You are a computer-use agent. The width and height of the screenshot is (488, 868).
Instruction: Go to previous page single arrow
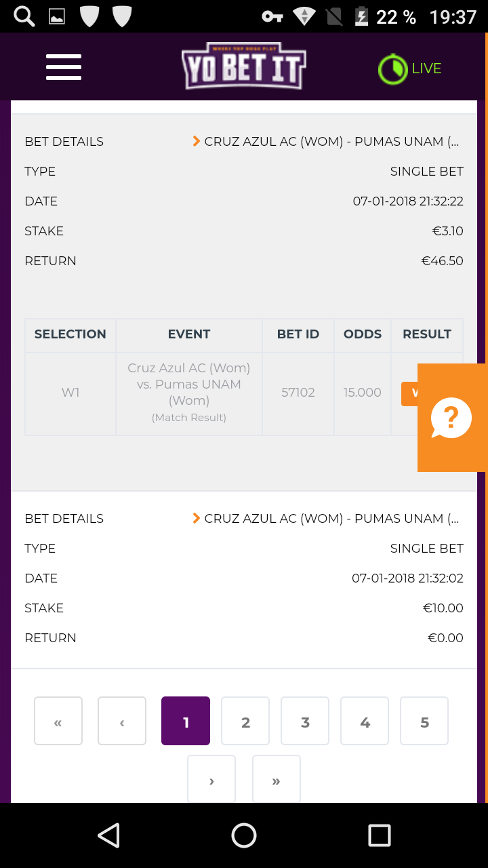(x=122, y=721)
